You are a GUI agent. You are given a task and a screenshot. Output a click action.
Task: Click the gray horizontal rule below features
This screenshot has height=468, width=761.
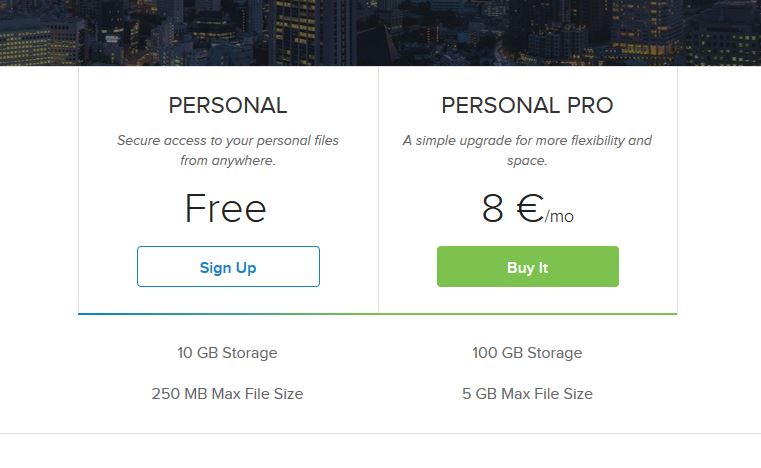380,433
